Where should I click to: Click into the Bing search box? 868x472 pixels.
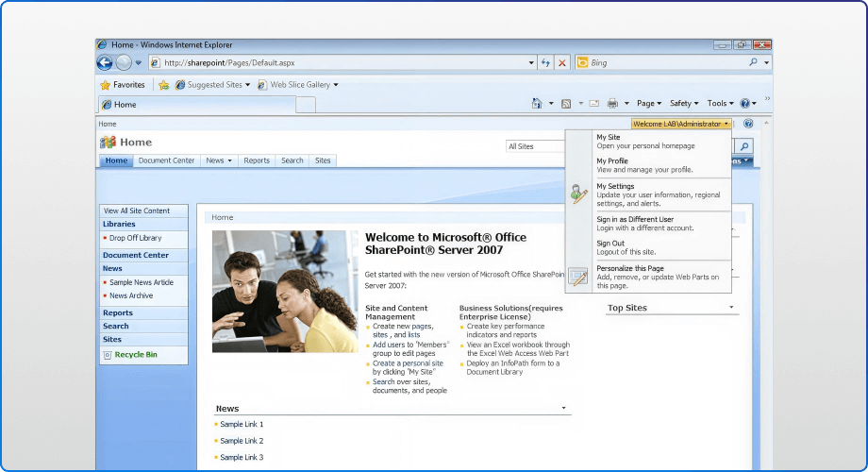coord(667,62)
